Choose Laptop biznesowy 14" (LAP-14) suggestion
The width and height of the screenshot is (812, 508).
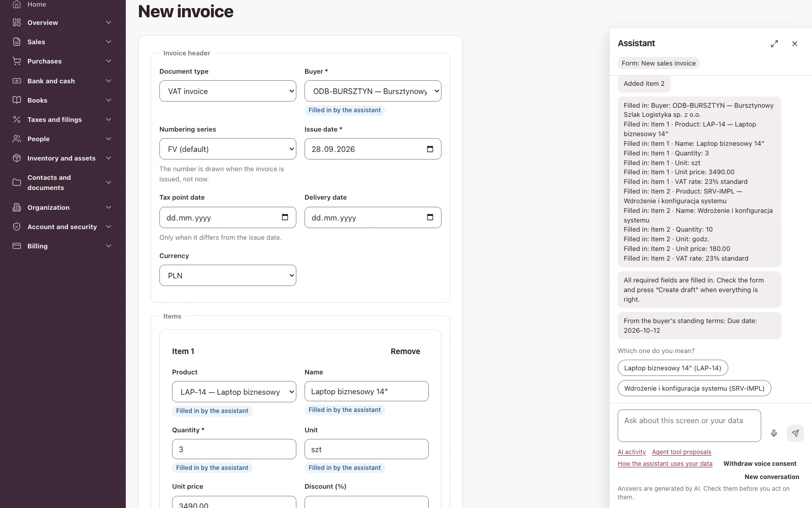672,368
